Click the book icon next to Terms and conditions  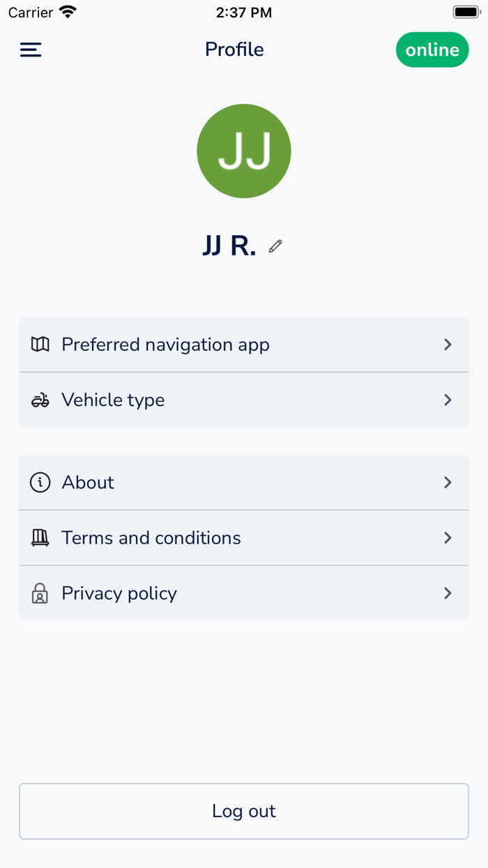tap(40, 538)
